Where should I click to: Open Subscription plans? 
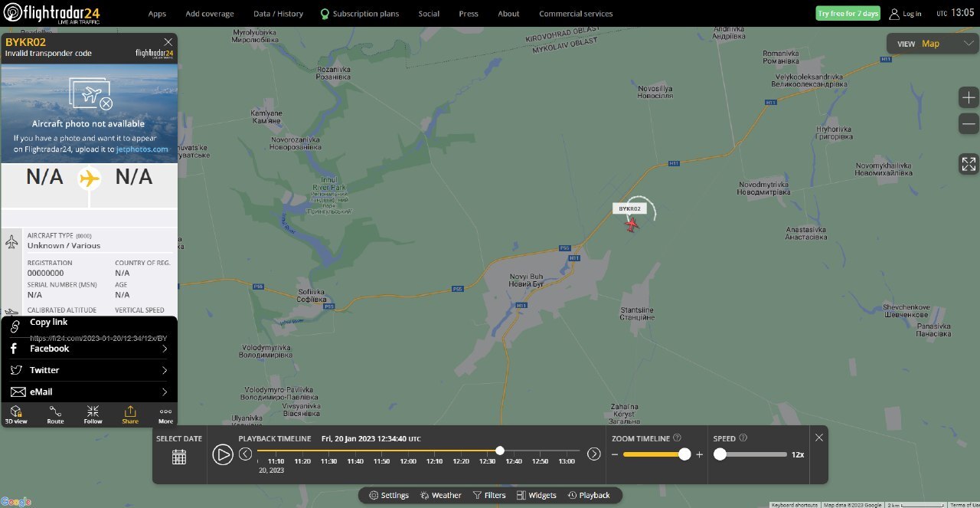point(359,14)
